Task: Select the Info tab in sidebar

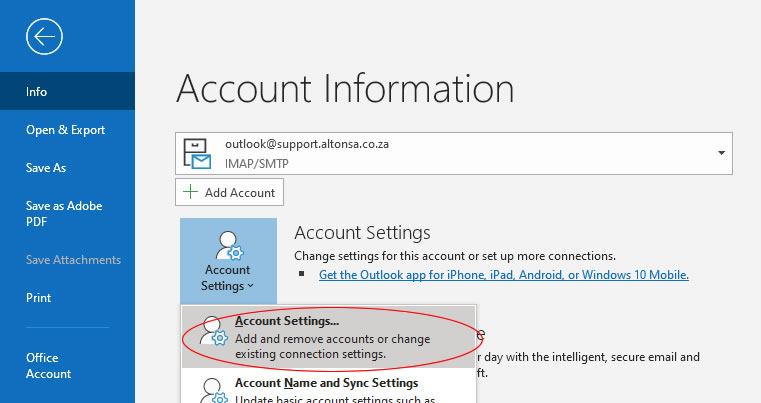Action: (x=37, y=92)
